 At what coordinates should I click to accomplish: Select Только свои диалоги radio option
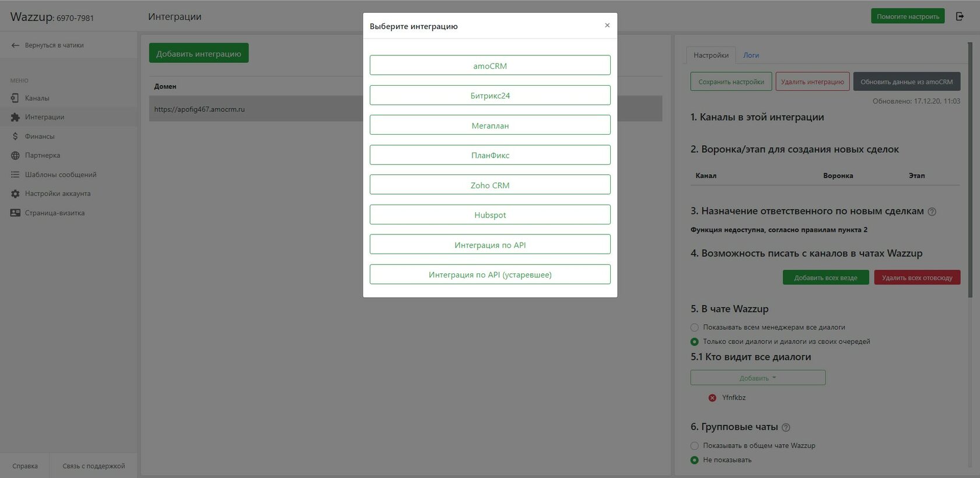694,342
